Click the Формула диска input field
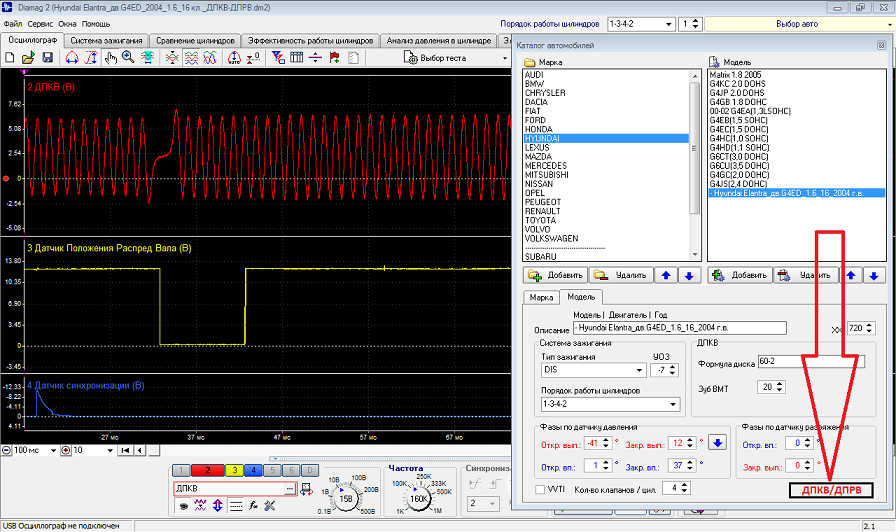The height and width of the screenshot is (532, 896). [811, 361]
